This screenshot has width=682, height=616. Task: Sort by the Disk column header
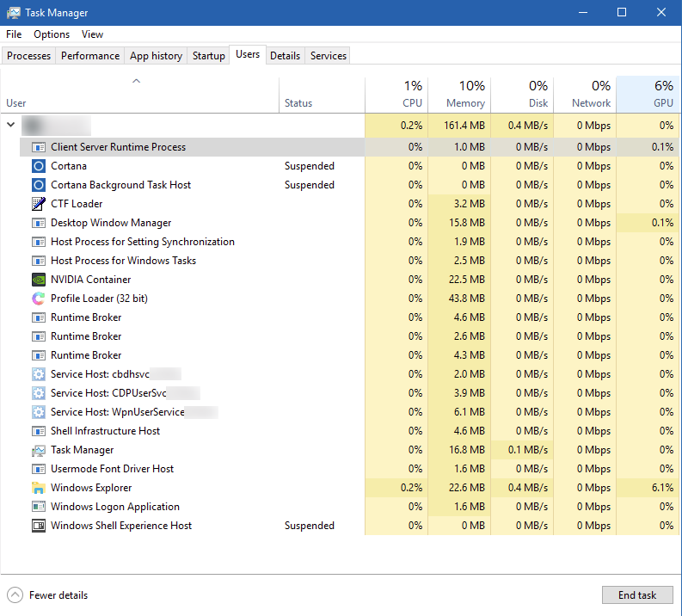click(x=522, y=95)
